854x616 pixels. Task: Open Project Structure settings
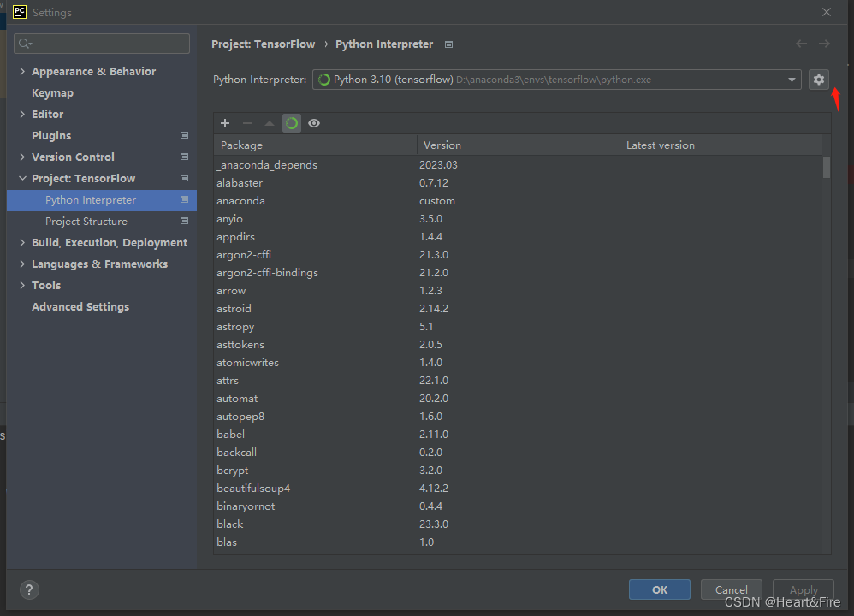(x=86, y=221)
